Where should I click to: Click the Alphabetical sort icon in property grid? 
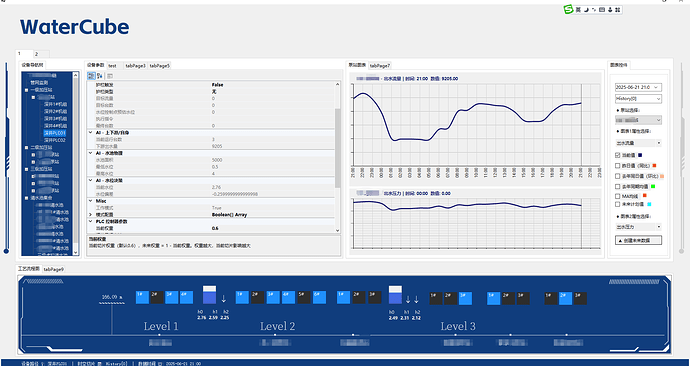coord(100,76)
